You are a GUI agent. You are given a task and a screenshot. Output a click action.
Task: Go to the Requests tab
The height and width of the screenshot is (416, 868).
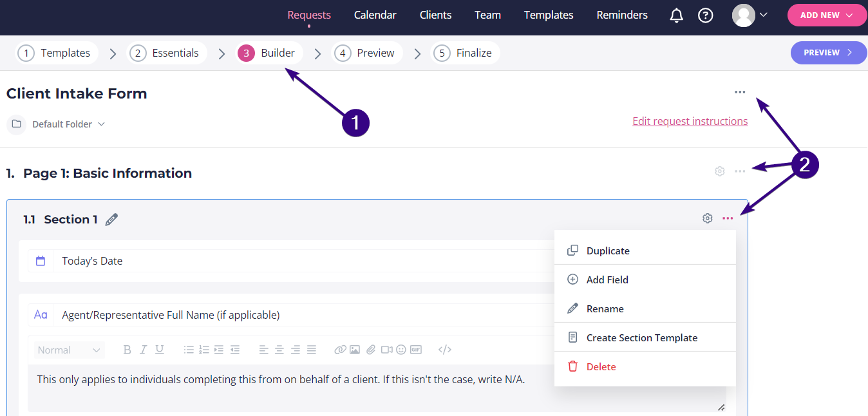(309, 15)
